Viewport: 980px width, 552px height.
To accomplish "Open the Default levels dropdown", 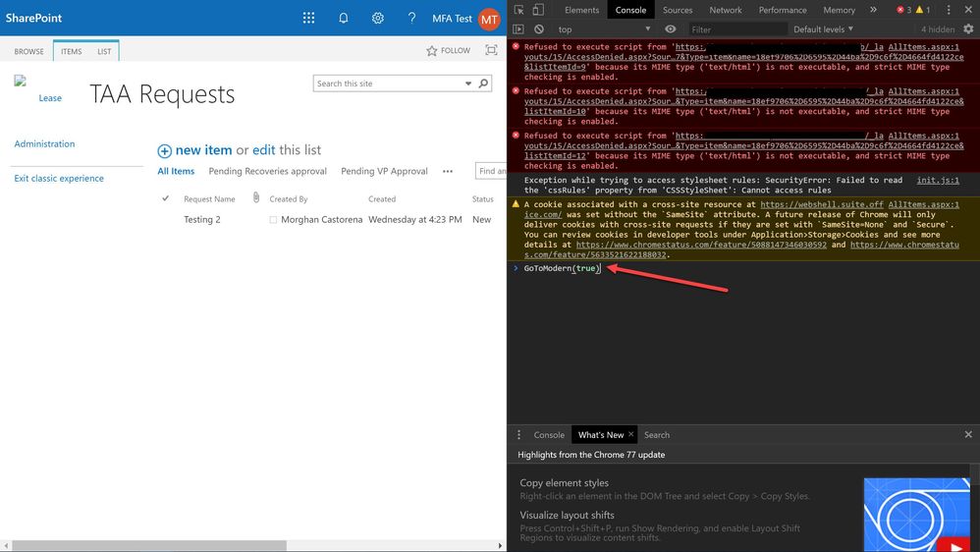I will coord(823,29).
